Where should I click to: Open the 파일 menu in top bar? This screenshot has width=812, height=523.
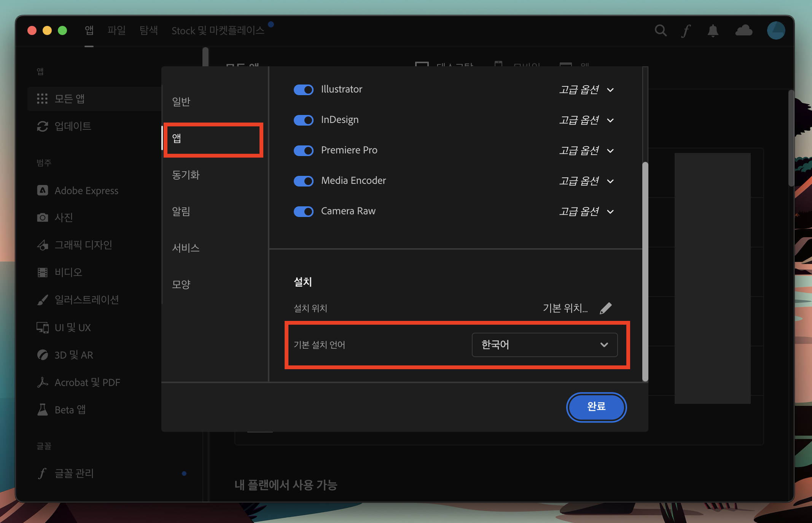tap(116, 30)
